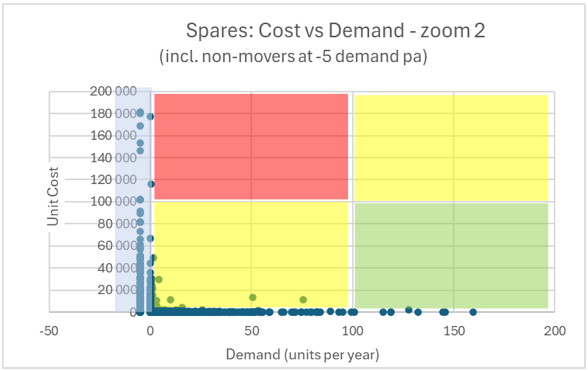Viewport: 588px width, 371px height.
Task: Select the cluster of points along the baseline
Action: [x=221, y=312]
